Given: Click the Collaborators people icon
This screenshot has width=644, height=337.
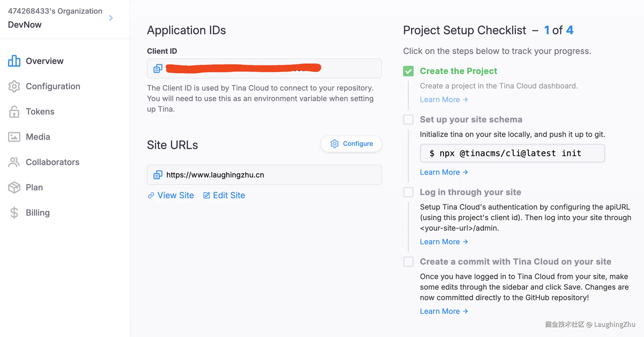Looking at the screenshot, I should click(14, 162).
